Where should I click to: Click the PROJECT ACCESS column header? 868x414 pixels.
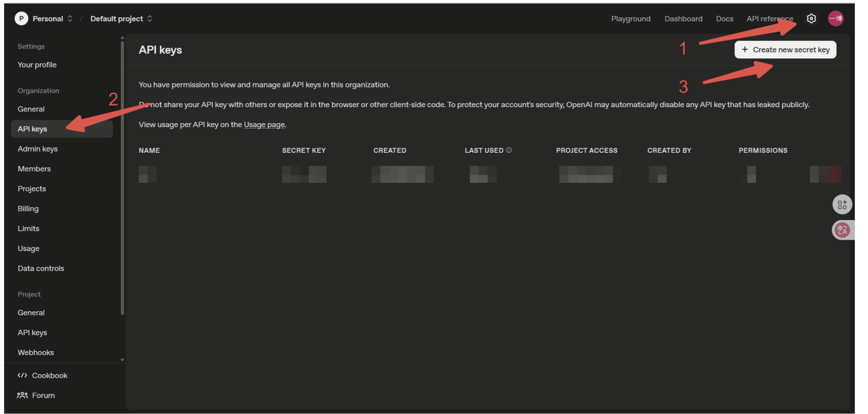coord(586,150)
